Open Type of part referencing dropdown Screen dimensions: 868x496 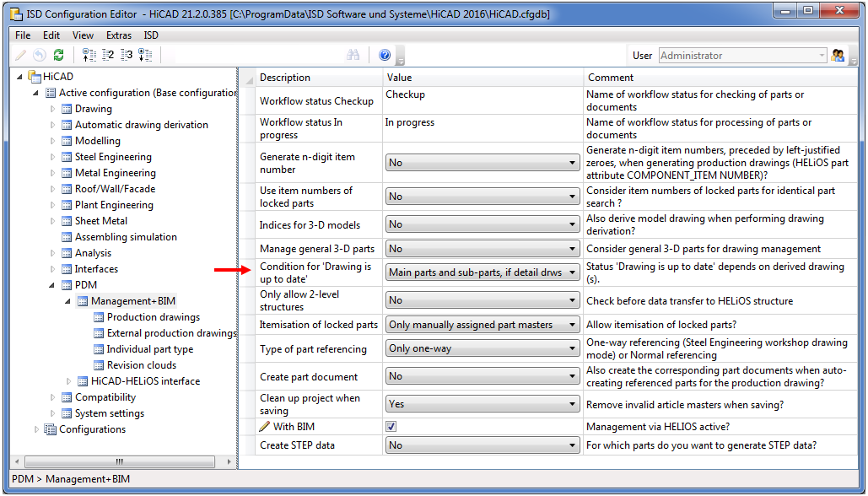(x=483, y=348)
